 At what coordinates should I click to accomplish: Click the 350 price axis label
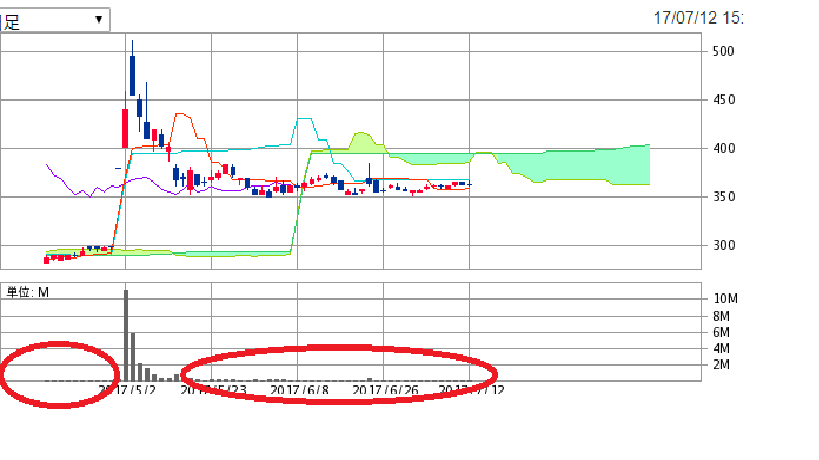724,196
